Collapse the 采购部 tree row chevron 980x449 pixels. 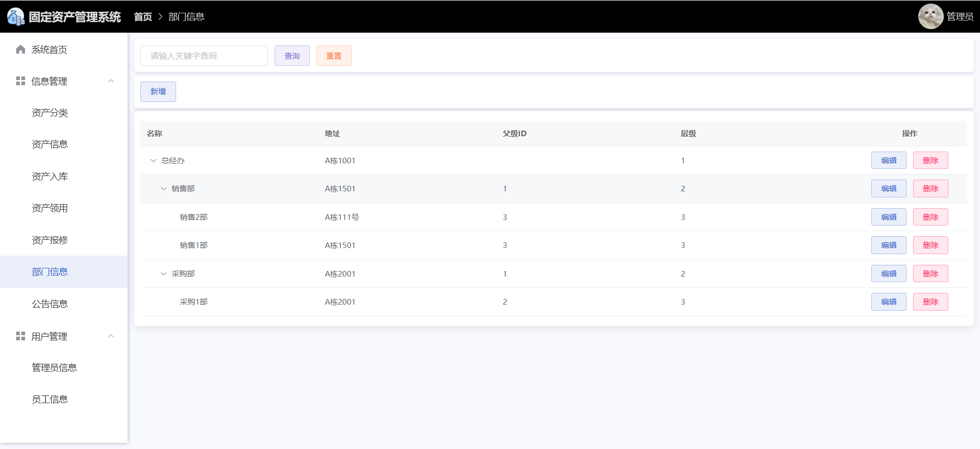point(163,274)
